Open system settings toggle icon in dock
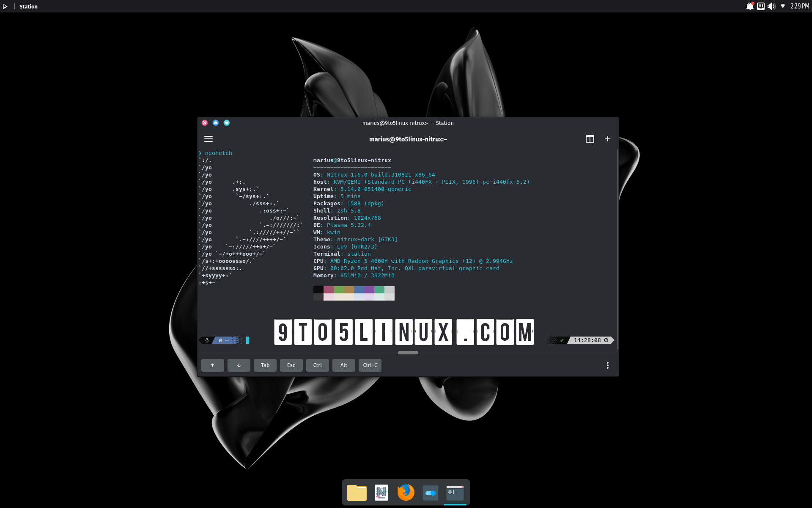 point(430,492)
